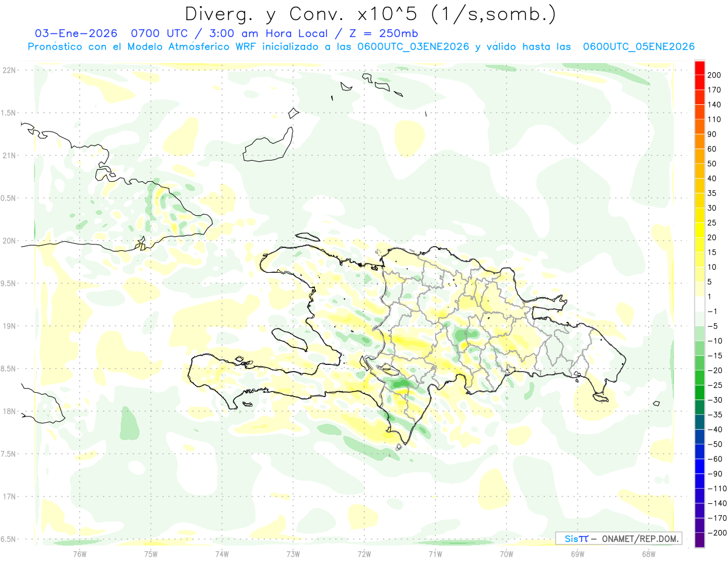Click the legend value '90'
Image resolution: width=728 pixels, height=562 pixels.
[712, 134]
